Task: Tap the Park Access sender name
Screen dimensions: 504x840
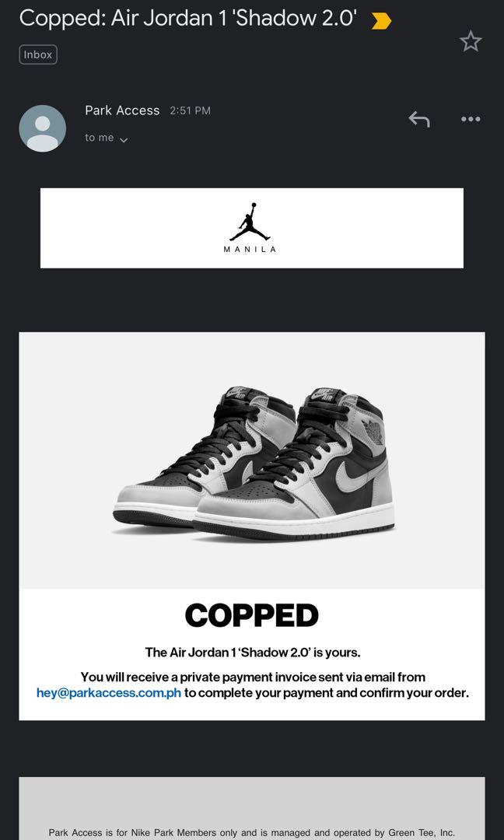Action: pyautogui.click(x=122, y=110)
